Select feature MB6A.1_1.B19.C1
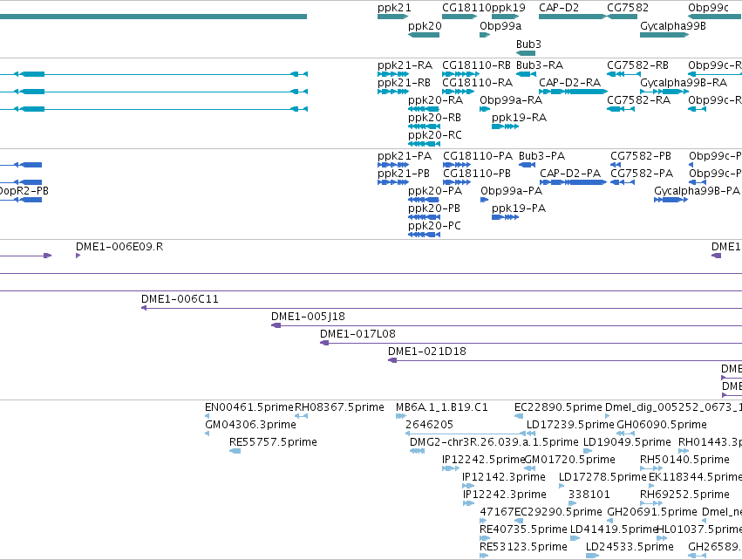This screenshot has width=742, height=560. coord(401,416)
